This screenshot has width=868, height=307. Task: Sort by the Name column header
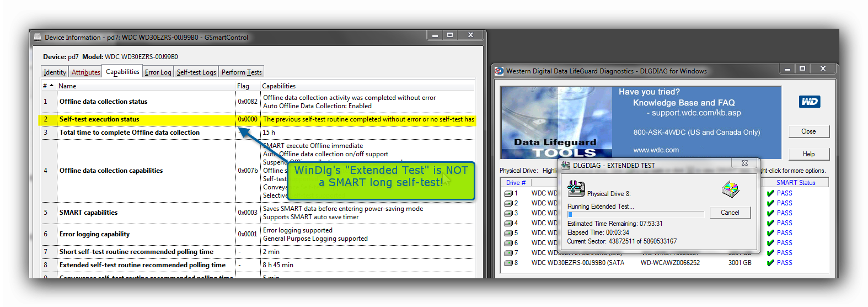coord(146,86)
